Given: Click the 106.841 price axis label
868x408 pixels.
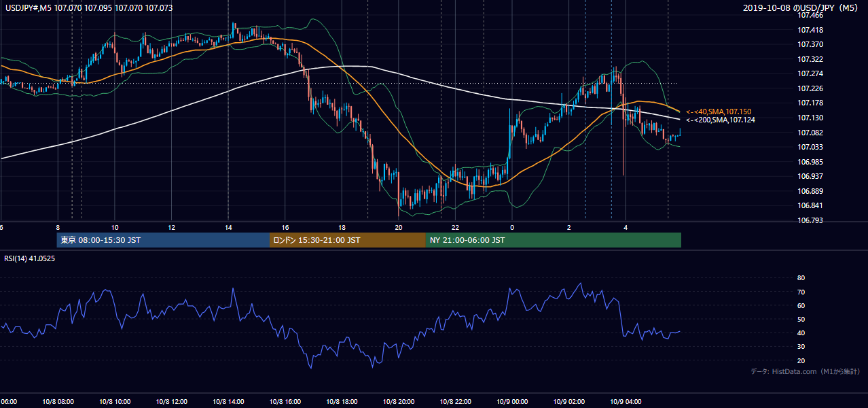Looking at the screenshot, I should click(x=810, y=205).
